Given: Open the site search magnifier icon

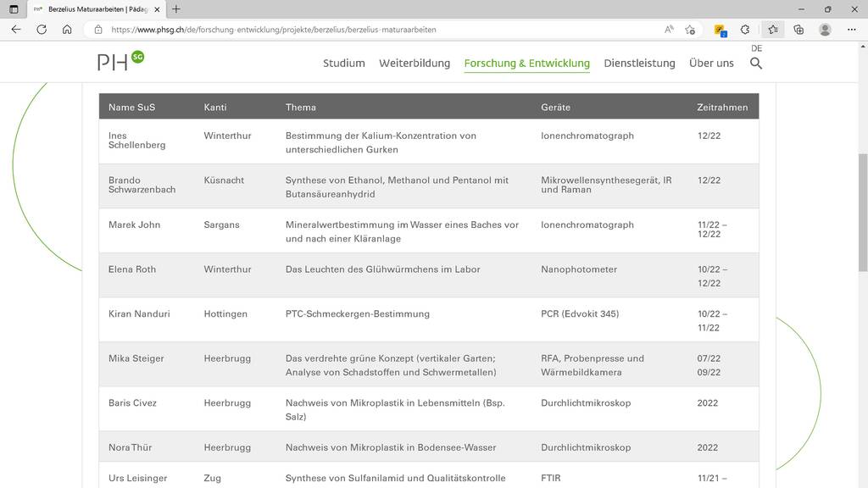Looking at the screenshot, I should coord(756,64).
